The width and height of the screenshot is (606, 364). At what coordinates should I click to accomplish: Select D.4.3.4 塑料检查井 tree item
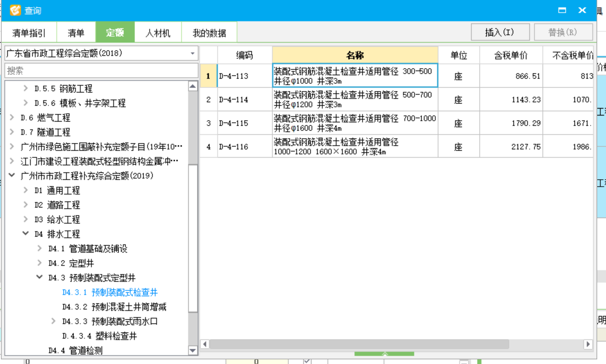tap(100, 336)
